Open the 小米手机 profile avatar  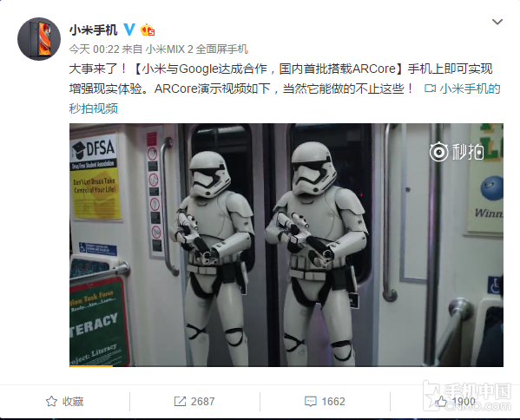click(x=39, y=39)
